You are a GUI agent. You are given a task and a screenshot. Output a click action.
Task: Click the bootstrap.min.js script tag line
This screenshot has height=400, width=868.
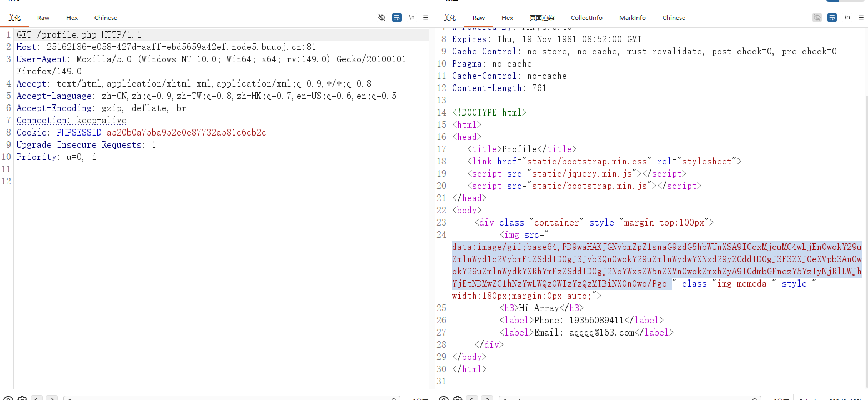(584, 186)
